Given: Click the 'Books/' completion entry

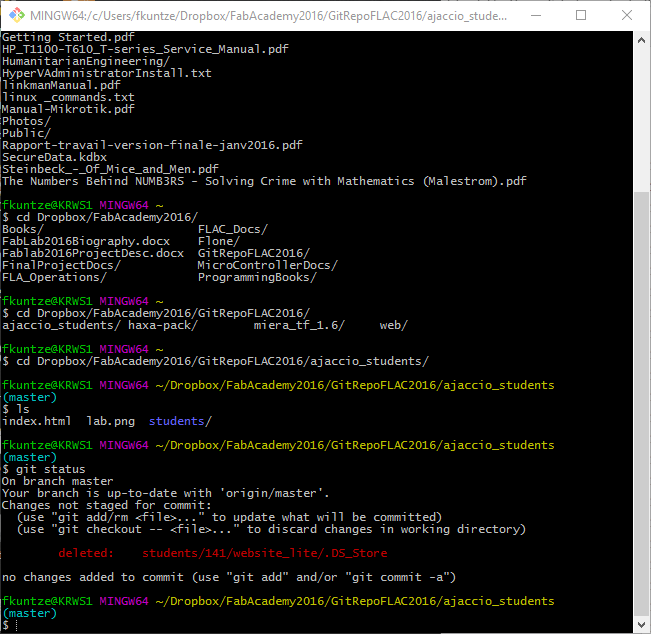Looking at the screenshot, I should 22,229.
